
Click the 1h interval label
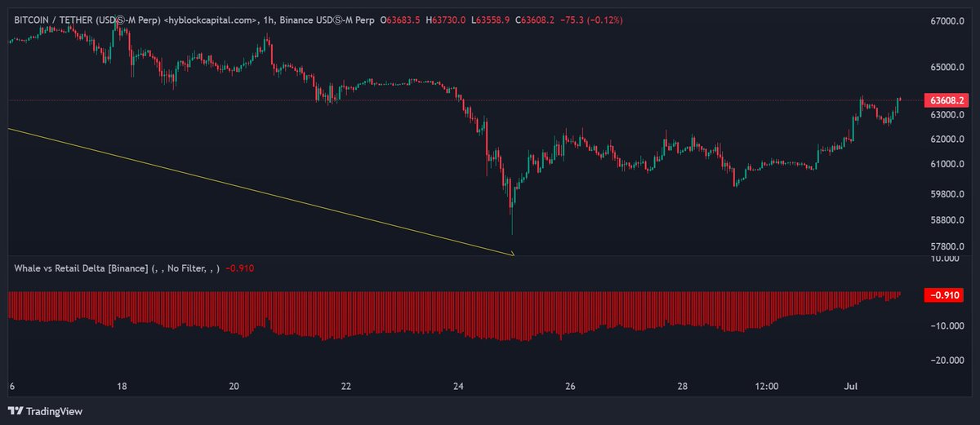point(270,20)
